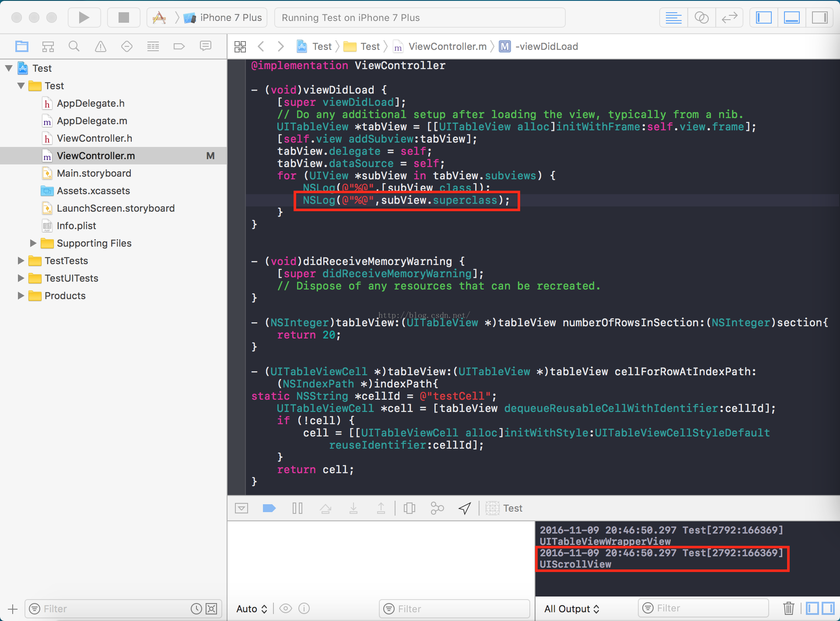Open the Breakpoint navigator tab
Screen dimensions: 840x621
point(179,46)
